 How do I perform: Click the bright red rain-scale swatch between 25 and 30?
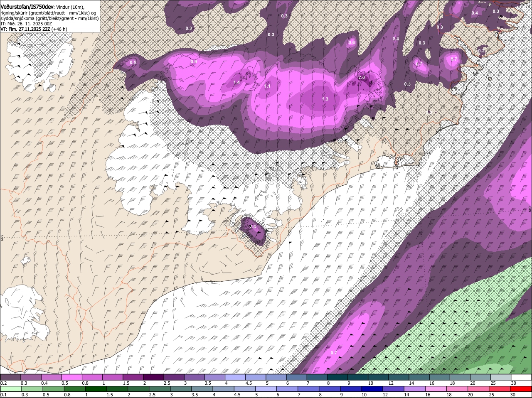[x=499, y=389]
